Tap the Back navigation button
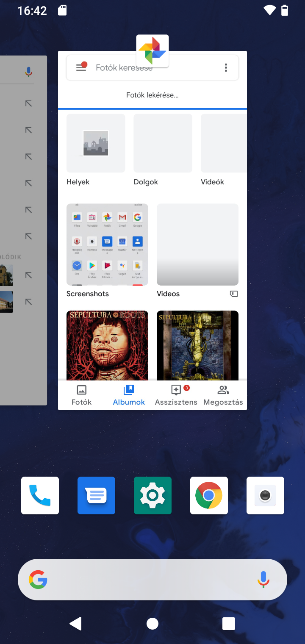 point(75,624)
